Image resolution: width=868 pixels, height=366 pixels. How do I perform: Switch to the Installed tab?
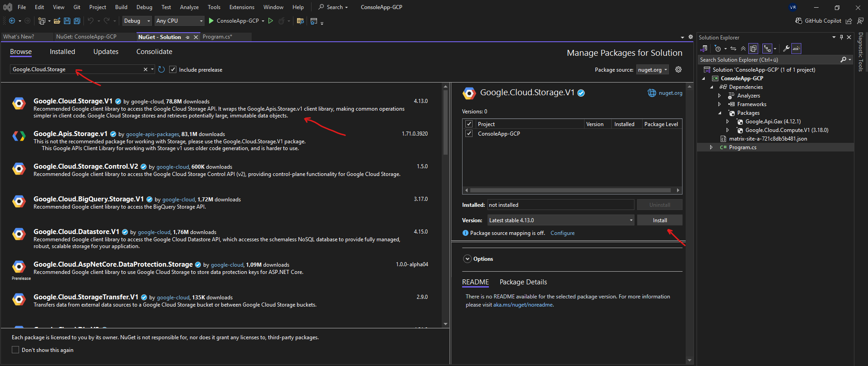[x=62, y=52]
